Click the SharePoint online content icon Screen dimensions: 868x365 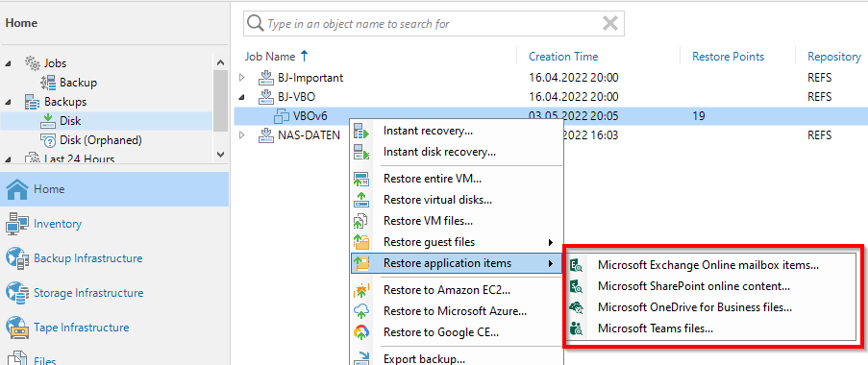577,286
